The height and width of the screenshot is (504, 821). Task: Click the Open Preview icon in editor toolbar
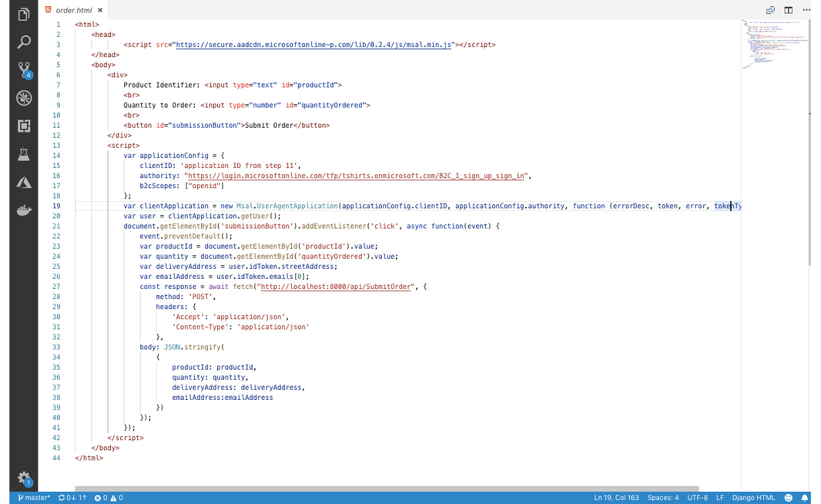pyautogui.click(x=770, y=10)
